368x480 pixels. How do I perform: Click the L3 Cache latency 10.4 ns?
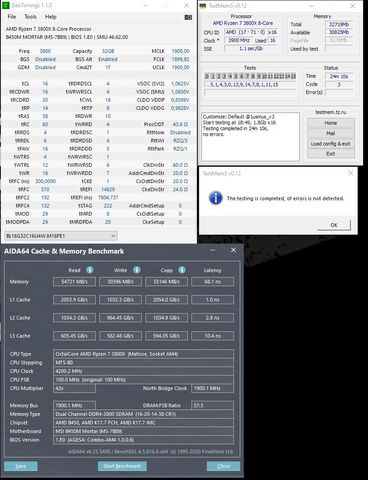[x=213, y=336]
